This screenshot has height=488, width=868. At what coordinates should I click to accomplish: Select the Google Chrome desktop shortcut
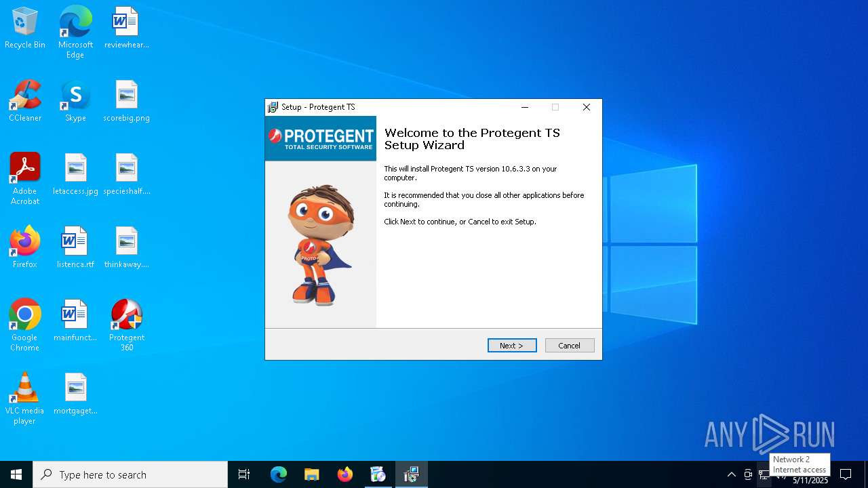(x=25, y=325)
